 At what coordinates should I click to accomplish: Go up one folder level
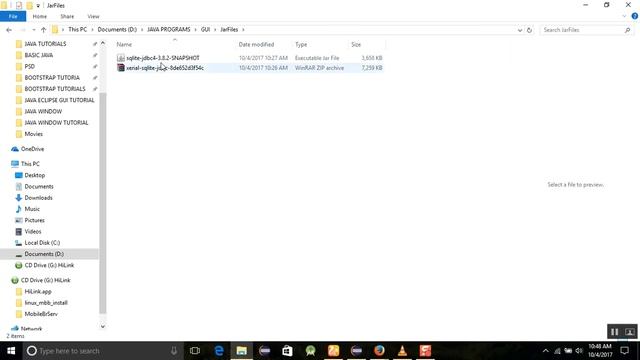pyautogui.click(x=43, y=30)
